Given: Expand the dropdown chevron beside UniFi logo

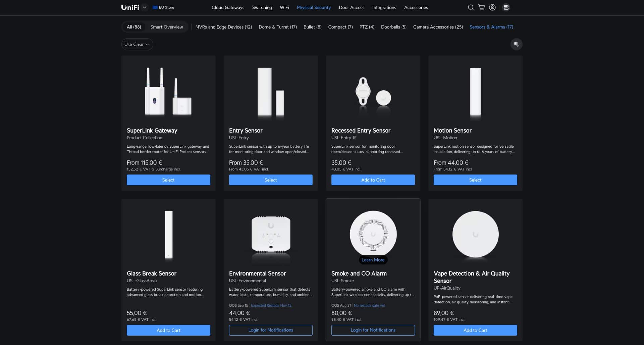Looking at the screenshot, I should click(145, 7).
